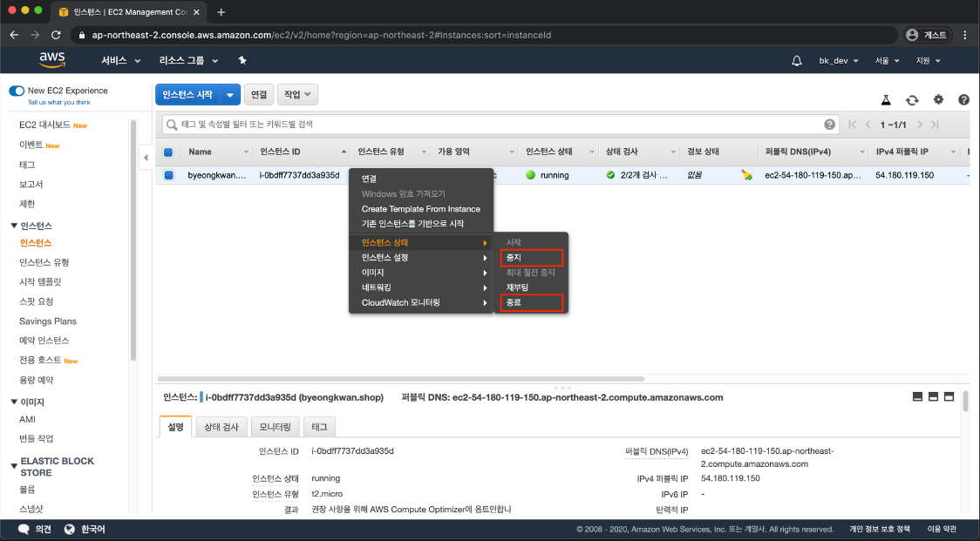
Task: Open CloudWatch 모니터링 submenu
Action: (421, 302)
